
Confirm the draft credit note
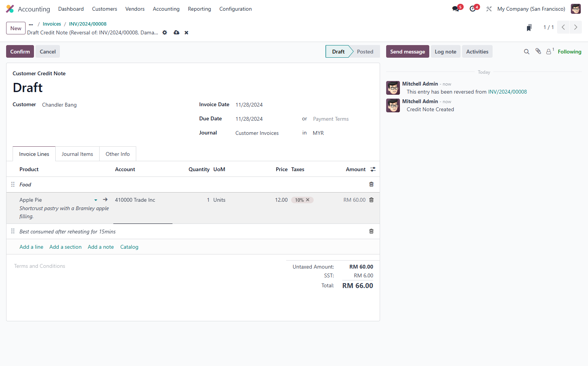[20, 52]
